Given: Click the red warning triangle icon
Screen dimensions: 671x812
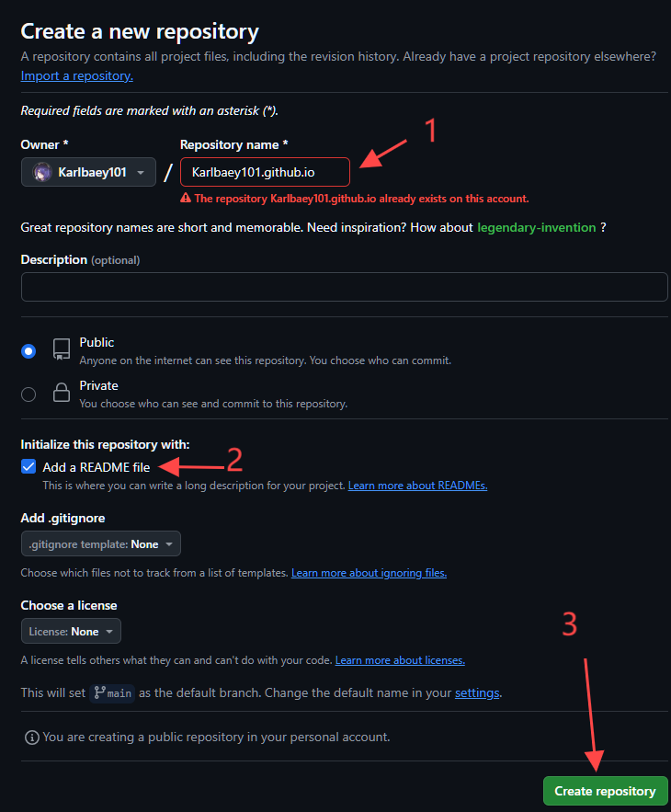Looking at the screenshot, I should (186, 198).
